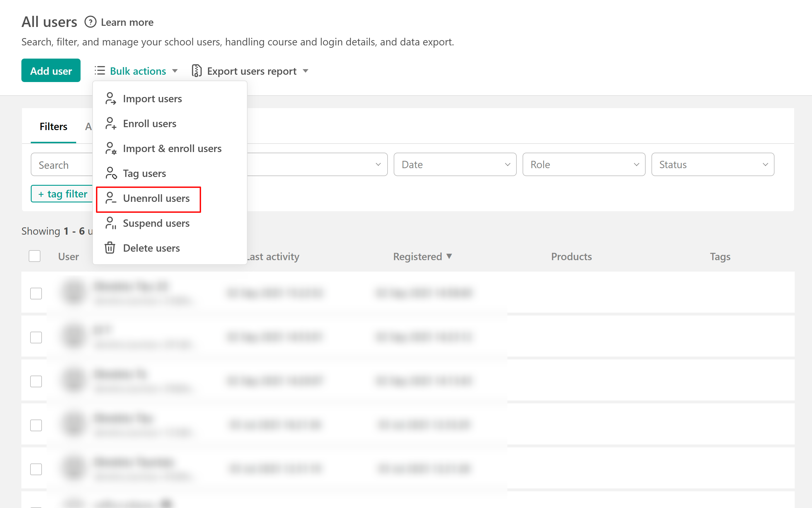
Task: Toggle the select-all checkbox in the table header
Action: point(35,256)
